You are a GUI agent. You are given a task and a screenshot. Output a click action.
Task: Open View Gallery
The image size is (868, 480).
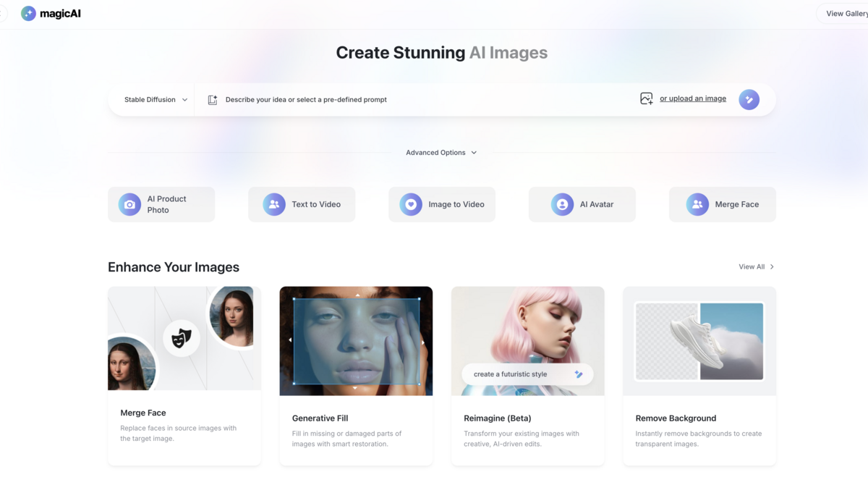[x=843, y=13]
